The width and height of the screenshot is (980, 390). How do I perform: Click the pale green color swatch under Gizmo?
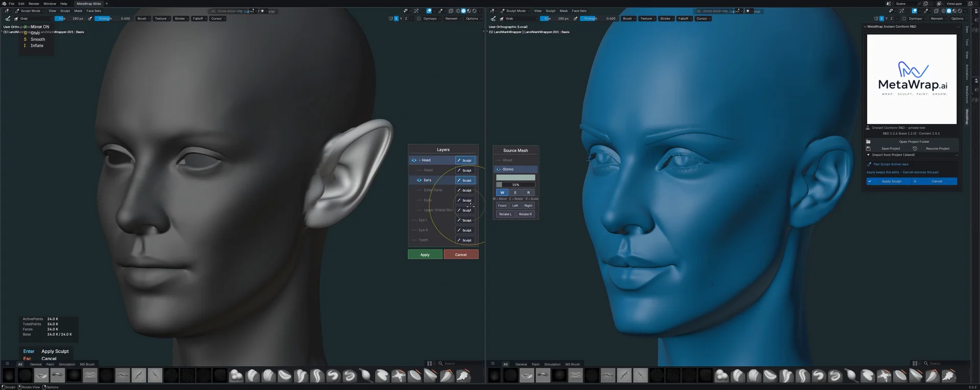pos(516,178)
